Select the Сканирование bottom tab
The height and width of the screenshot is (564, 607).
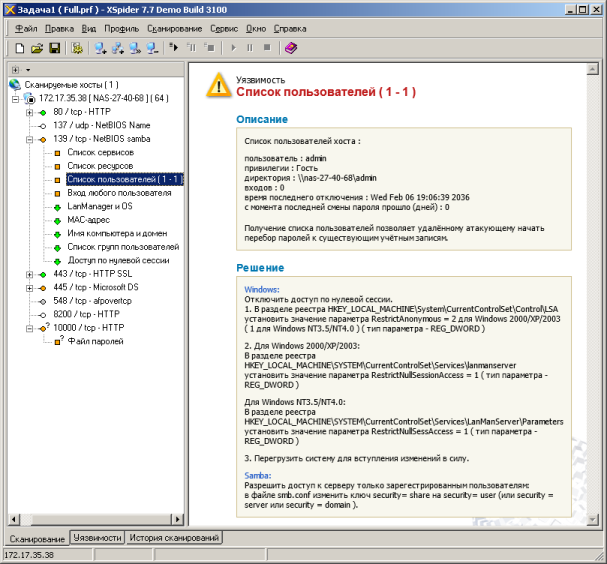pyautogui.click(x=37, y=539)
